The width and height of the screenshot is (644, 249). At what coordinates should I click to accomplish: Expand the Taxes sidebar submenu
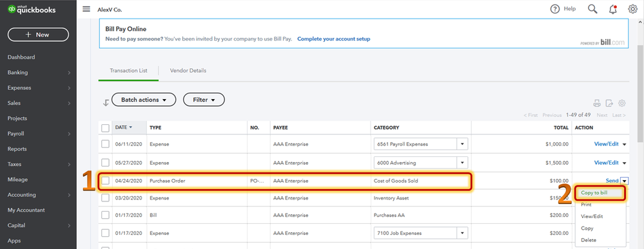(69, 165)
